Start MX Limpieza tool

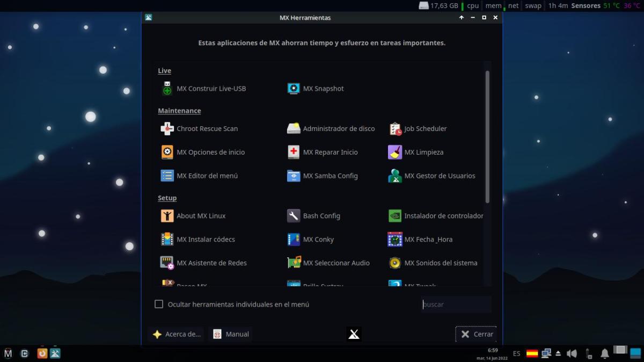click(x=416, y=153)
